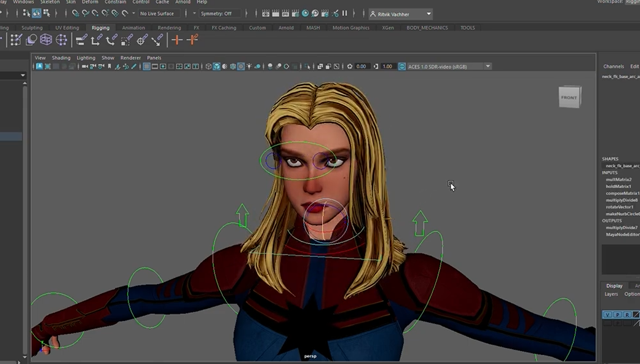The width and height of the screenshot is (640, 364).
Task: Click the Paint Skin Weights shelf icon
Action: [x=16, y=39]
